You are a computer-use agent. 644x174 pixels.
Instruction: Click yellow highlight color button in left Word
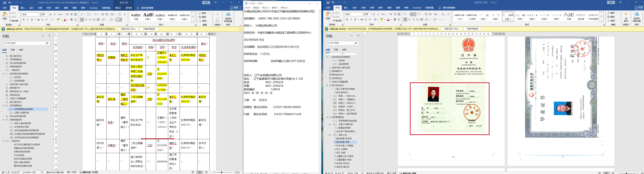point(58,20)
